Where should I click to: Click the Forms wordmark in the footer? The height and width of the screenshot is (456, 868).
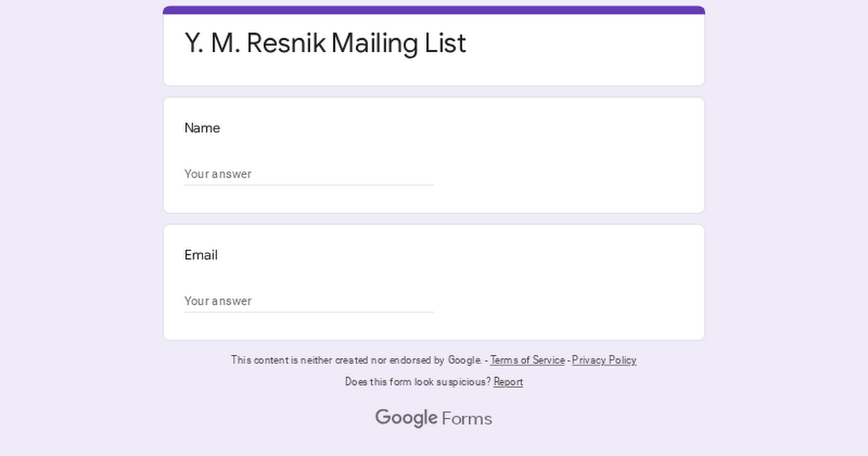(466, 418)
